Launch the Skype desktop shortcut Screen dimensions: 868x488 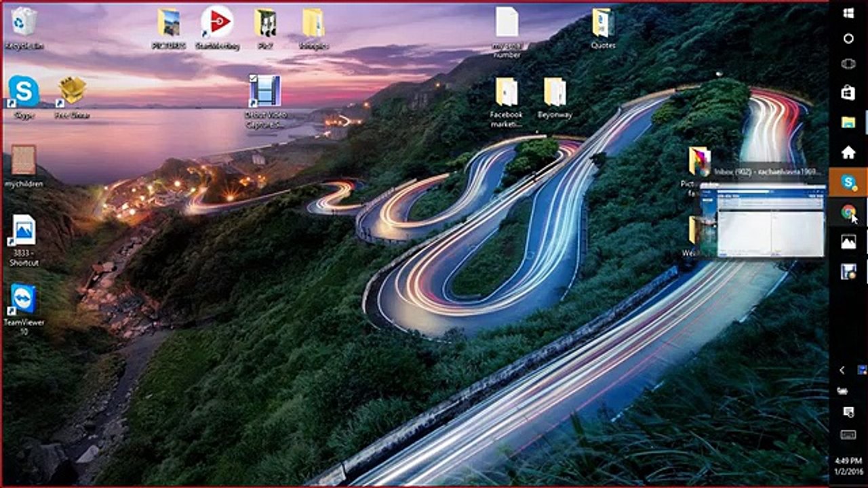pyautogui.click(x=23, y=97)
